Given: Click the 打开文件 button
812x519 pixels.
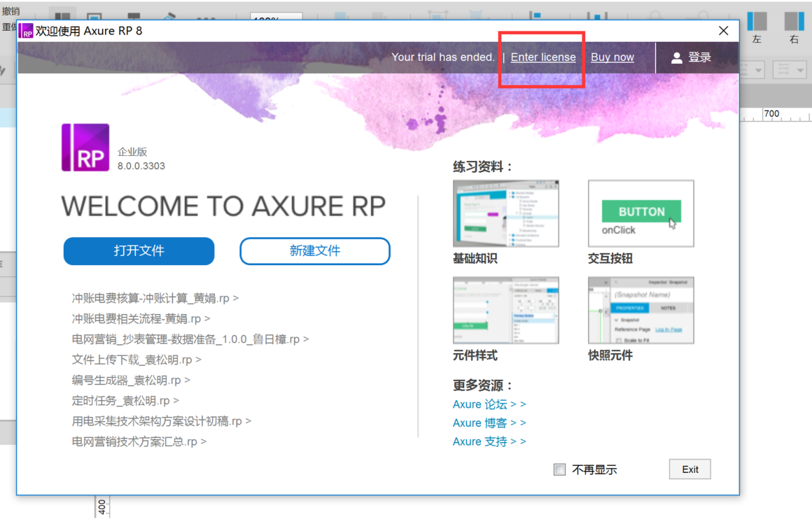Looking at the screenshot, I should point(139,251).
